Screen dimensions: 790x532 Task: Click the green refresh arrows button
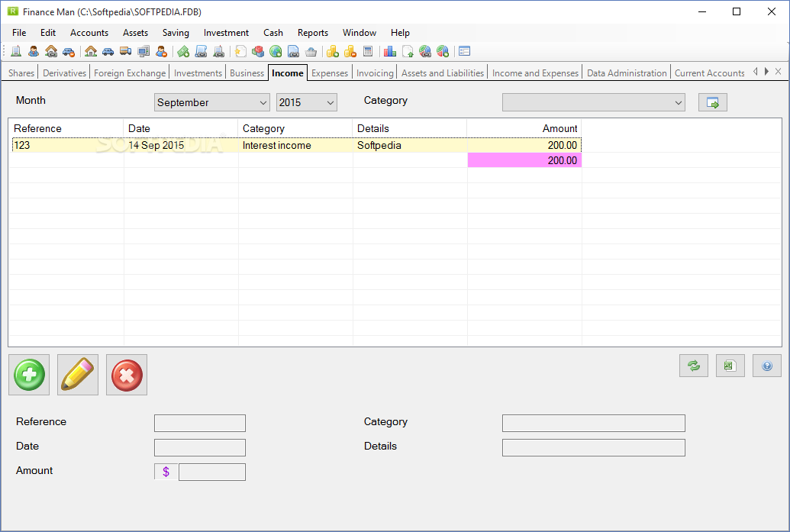pyautogui.click(x=694, y=366)
